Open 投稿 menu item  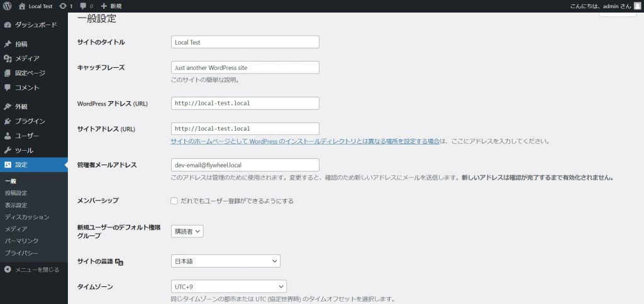pos(34,45)
